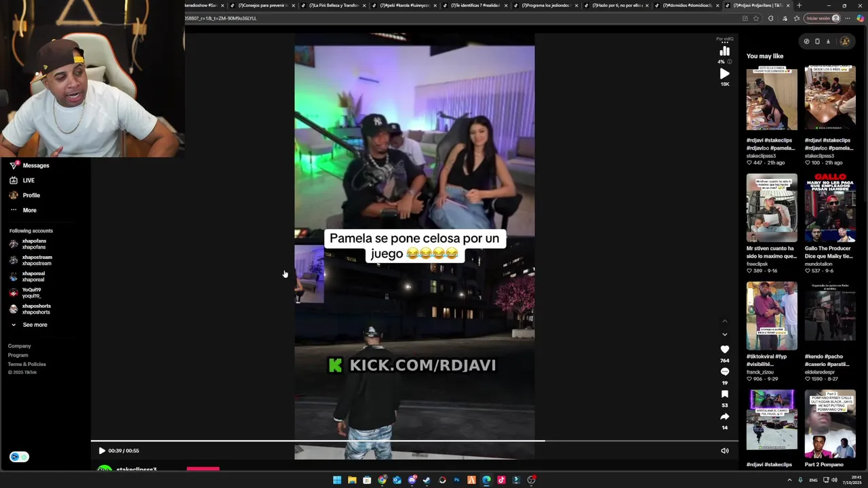Open the xhaposhorts following account
This screenshot has width=868, height=488.
[x=31, y=309]
